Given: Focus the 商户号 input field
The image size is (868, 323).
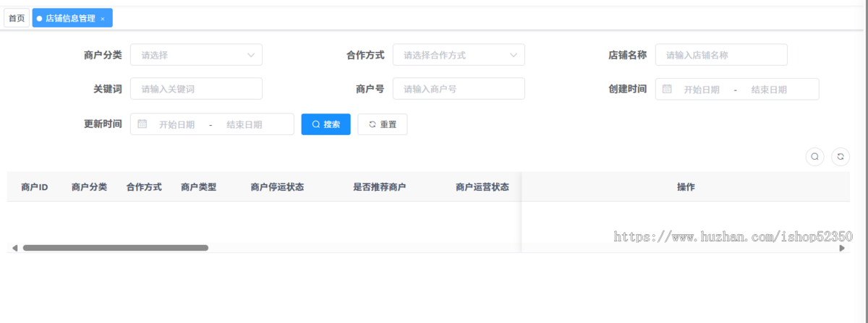Looking at the screenshot, I should pyautogui.click(x=459, y=89).
